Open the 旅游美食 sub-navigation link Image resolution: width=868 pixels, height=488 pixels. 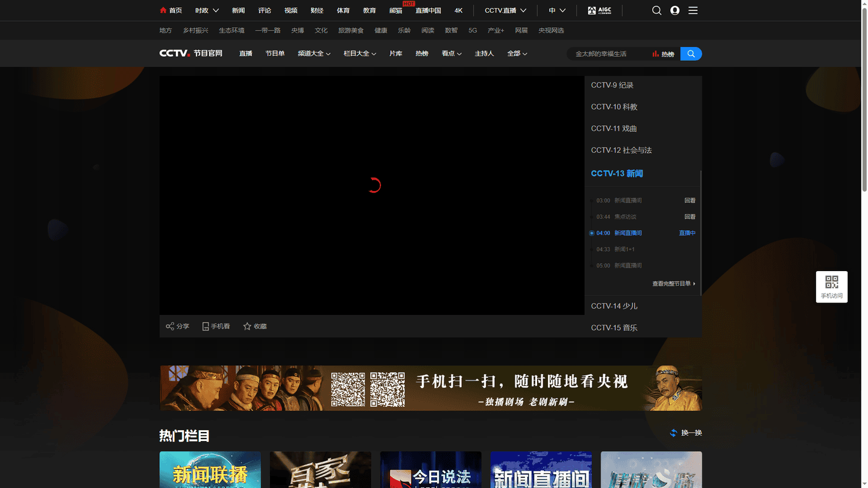pyautogui.click(x=351, y=30)
